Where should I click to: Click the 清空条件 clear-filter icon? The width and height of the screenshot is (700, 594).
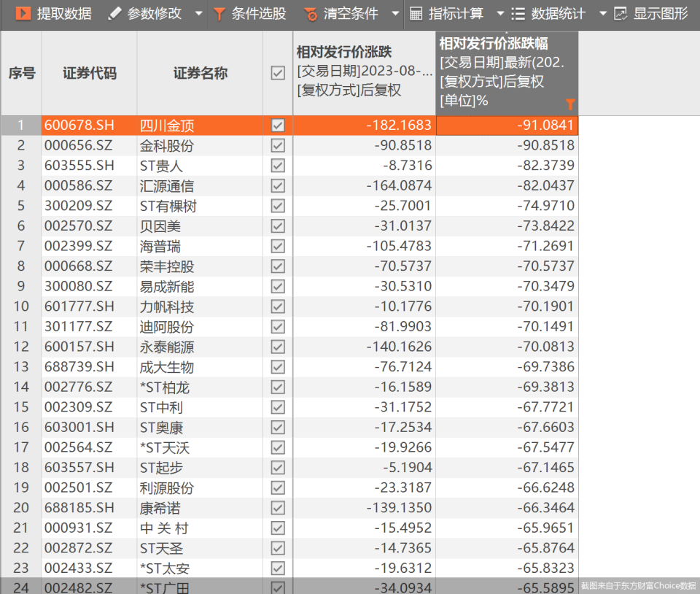[311, 15]
